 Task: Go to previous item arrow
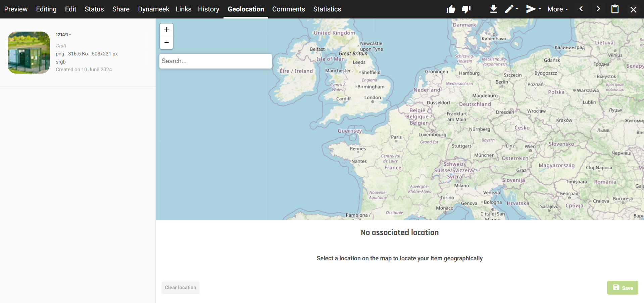coord(581,9)
